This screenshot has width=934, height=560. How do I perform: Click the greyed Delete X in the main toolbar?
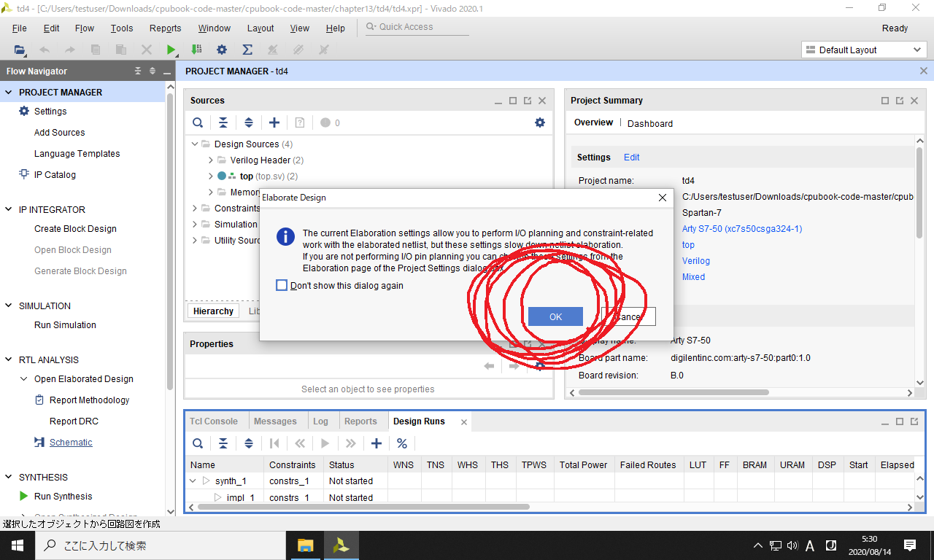(x=146, y=50)
